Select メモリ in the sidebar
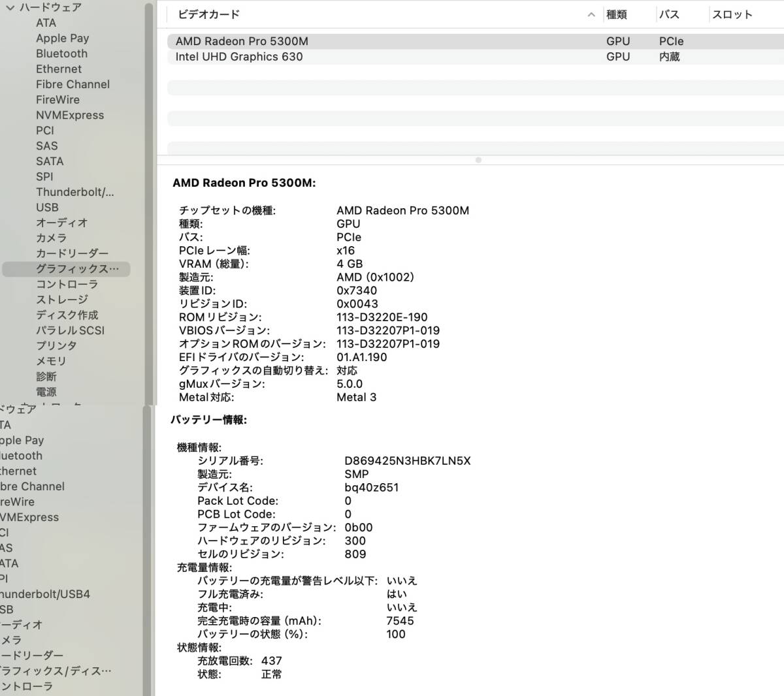Image resolution: width=784 pixels, height=696 pixels. tap(51, 361)
